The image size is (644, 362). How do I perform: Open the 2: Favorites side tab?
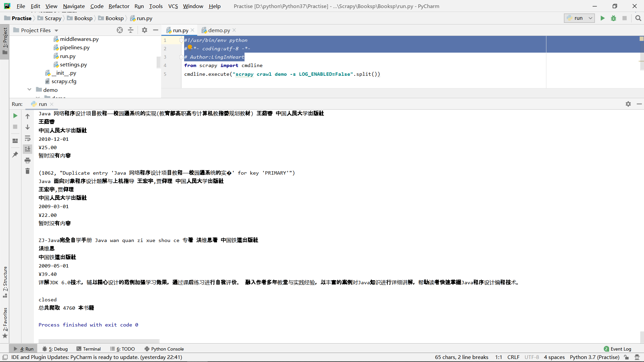tap(5, 323)
